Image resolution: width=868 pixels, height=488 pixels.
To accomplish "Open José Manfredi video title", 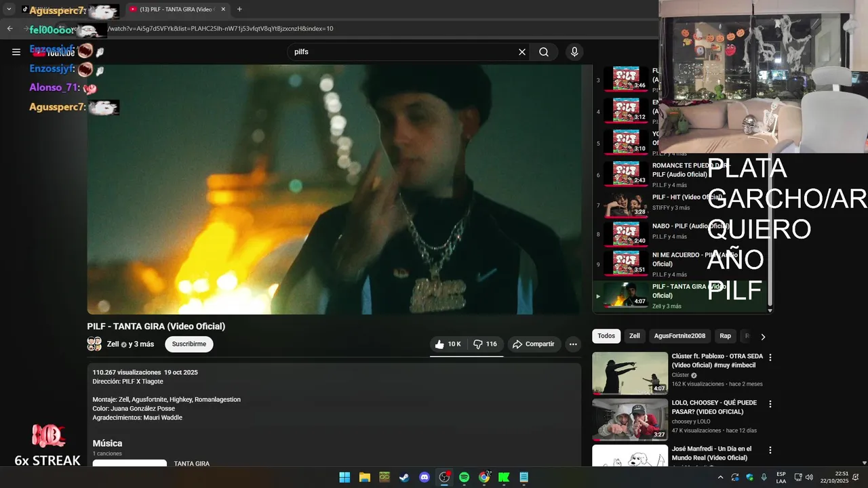I will pos(711,453).
